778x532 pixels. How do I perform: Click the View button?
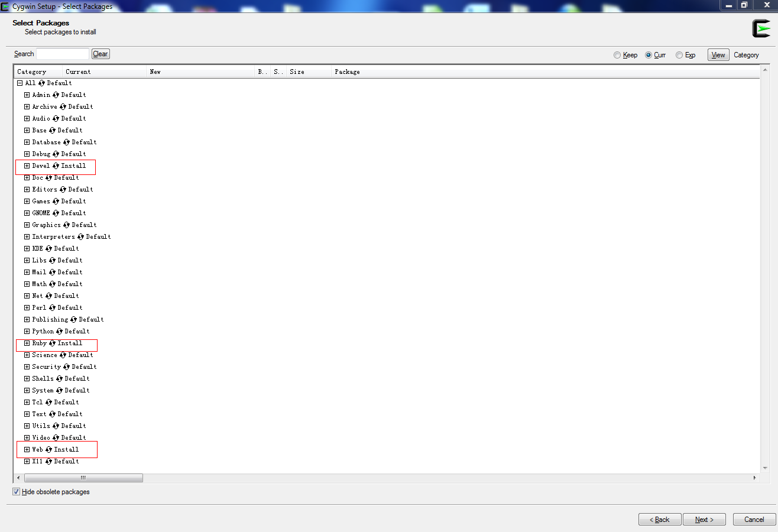point(718,55)
